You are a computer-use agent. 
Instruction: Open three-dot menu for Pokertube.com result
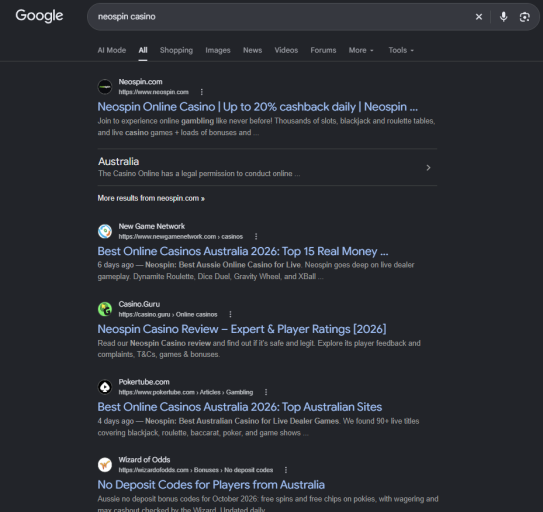pos(266,392)
